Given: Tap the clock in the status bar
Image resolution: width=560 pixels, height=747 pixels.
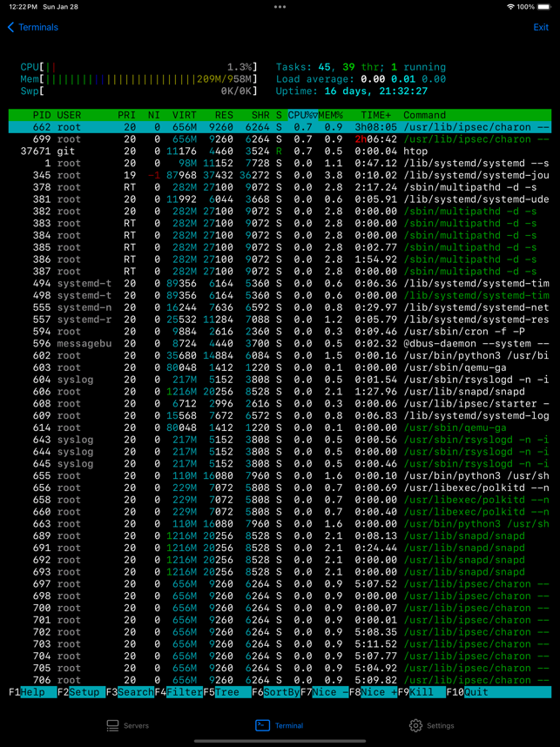Looking at the screenshot, I should [23, 7].
